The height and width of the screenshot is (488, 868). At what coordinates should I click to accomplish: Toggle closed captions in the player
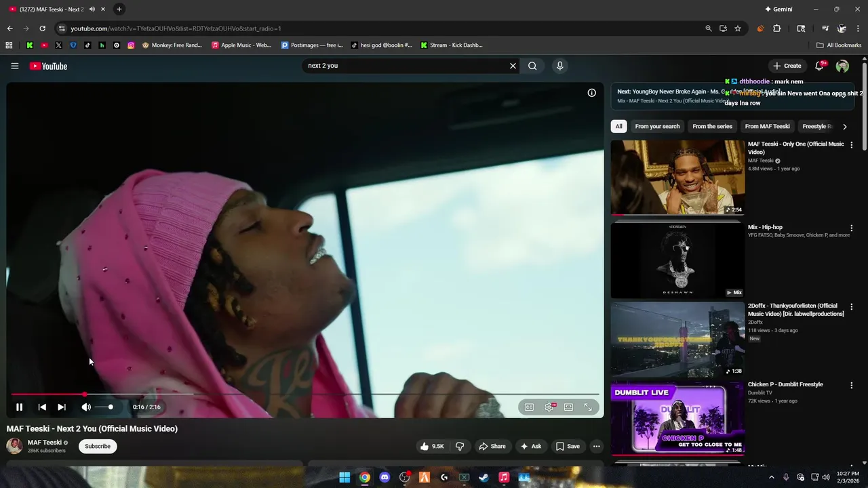[529, 407]
